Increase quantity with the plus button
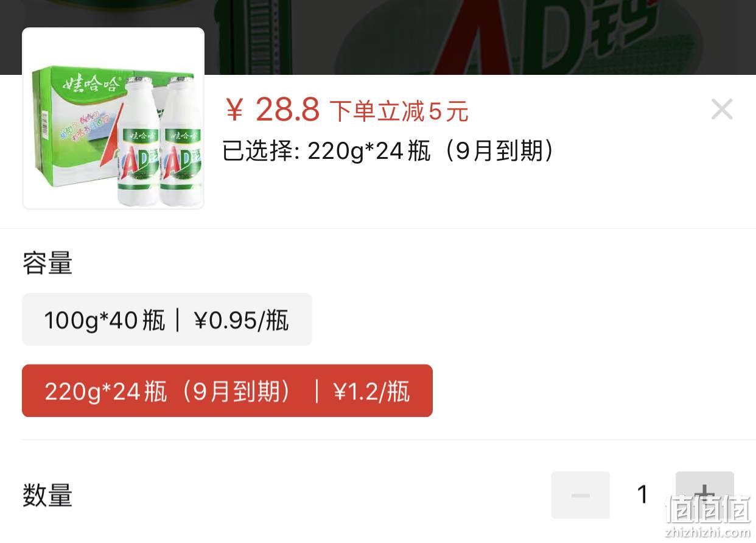Viewport: 756px width, 543px height. click(x=704, y=495)
